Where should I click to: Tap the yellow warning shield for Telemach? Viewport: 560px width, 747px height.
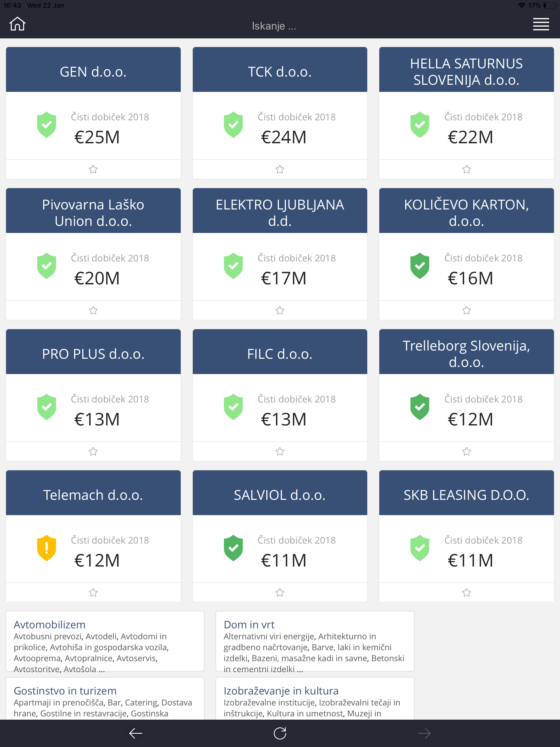[46, 548]
